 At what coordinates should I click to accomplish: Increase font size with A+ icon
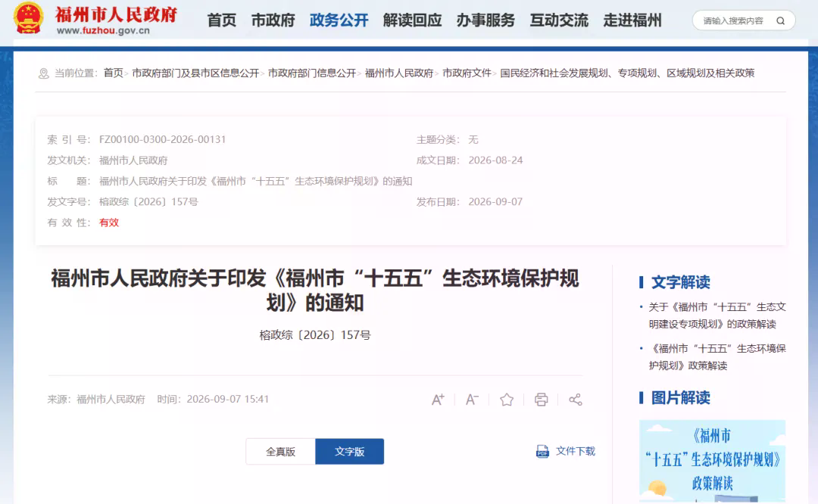tap(439, 400)
